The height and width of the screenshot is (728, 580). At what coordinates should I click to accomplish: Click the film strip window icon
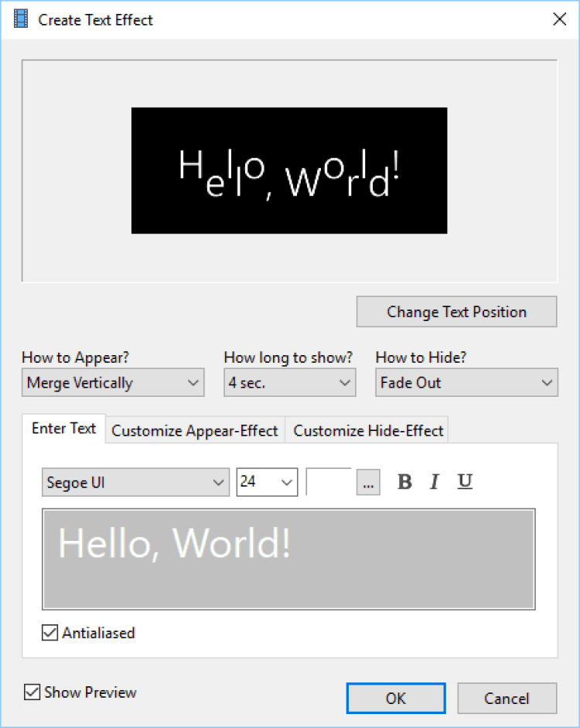point(21,19)
